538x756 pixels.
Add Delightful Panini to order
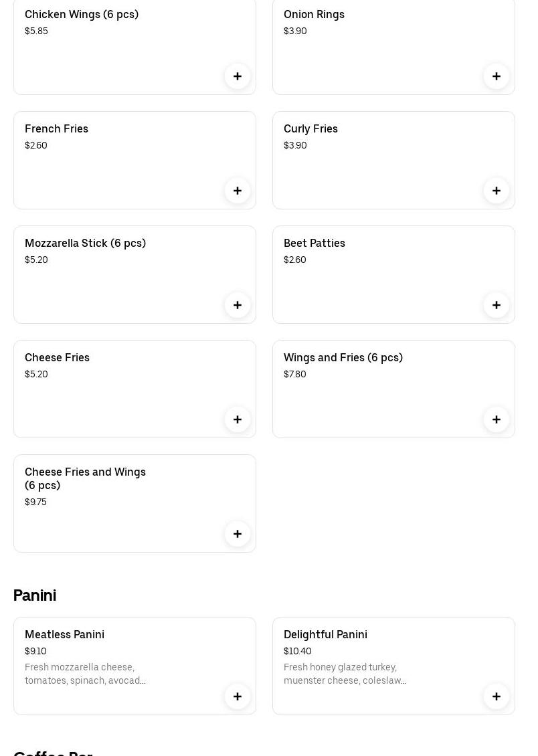[x=497, y=696]
